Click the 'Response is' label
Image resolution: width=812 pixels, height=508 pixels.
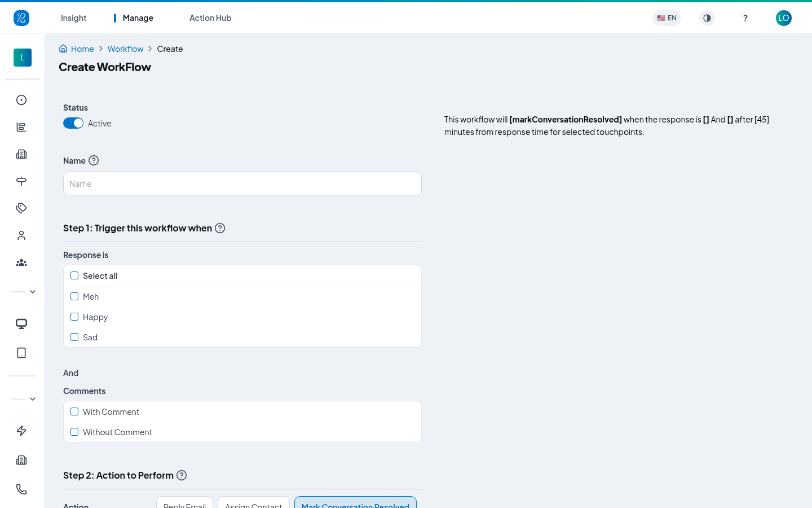click(x=86, y=255)
